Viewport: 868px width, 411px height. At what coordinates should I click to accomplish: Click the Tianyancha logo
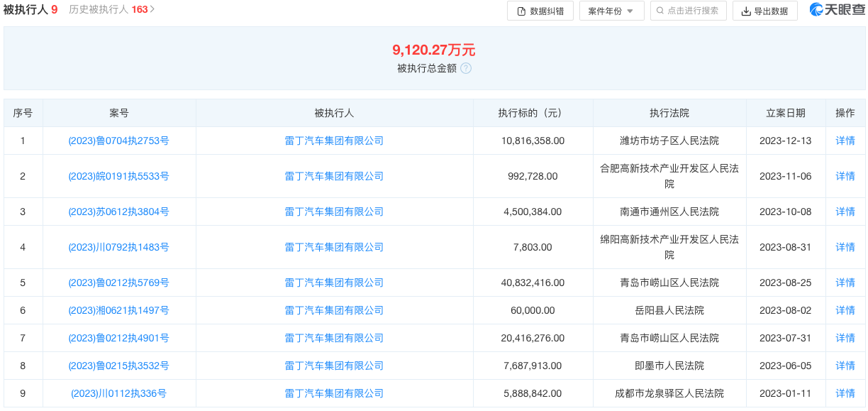pos(837,10)
